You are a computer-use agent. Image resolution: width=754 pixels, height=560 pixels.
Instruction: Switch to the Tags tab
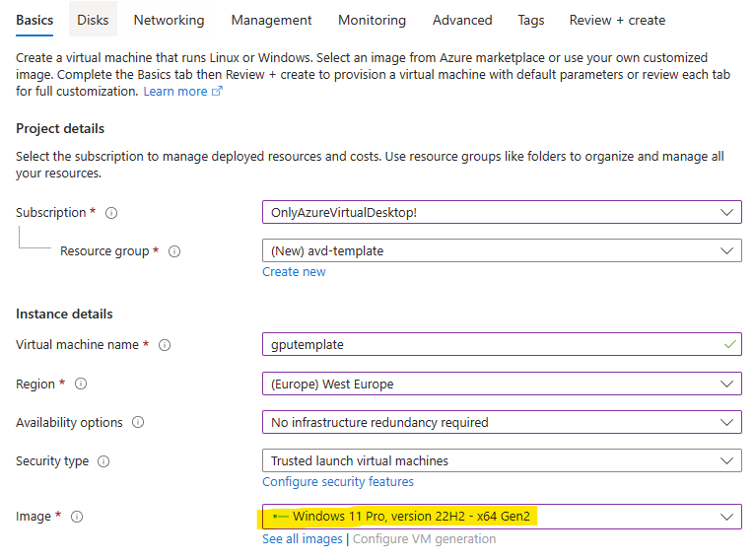(531, 20)
